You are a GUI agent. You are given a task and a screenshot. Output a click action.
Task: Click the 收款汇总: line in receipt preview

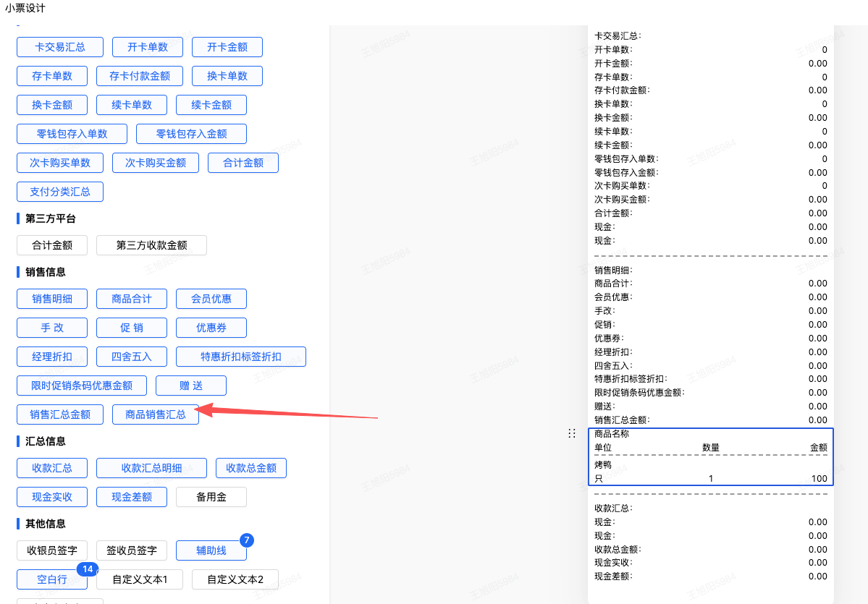coord(613,509)
